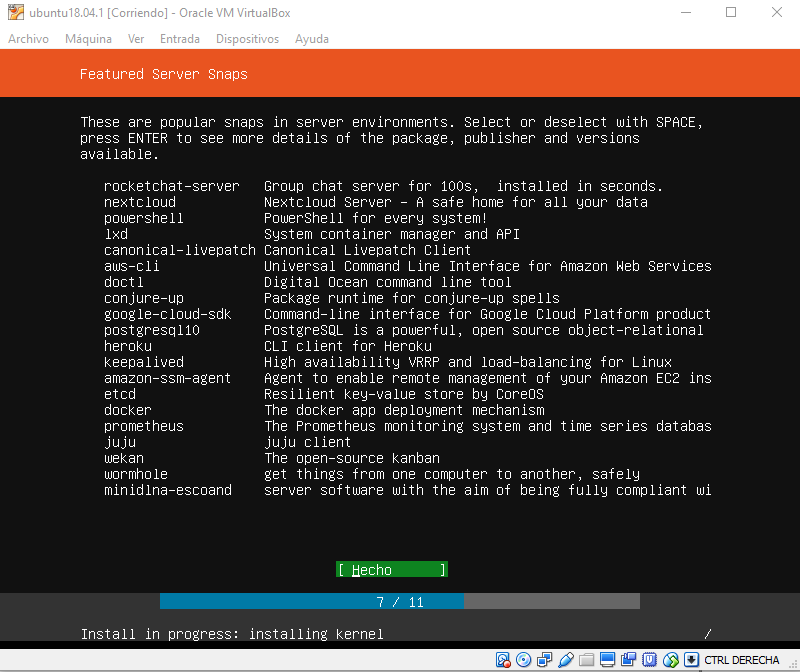Maximize the VirtualBox window

(x=731, y=12)
